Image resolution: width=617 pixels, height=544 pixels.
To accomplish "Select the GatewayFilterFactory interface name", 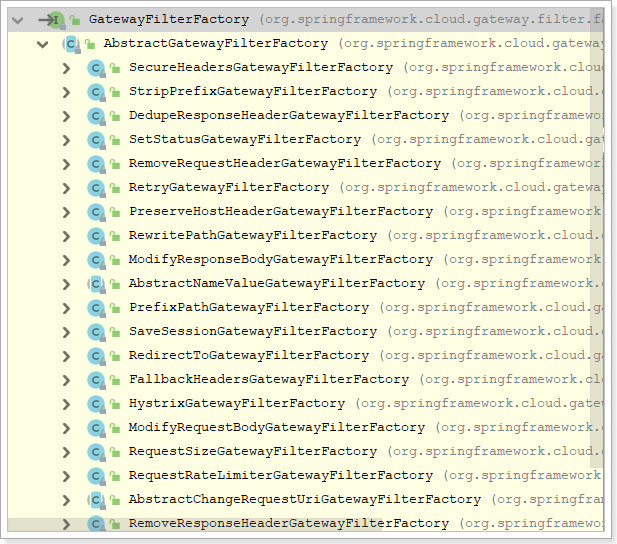I will coord(169,19).
